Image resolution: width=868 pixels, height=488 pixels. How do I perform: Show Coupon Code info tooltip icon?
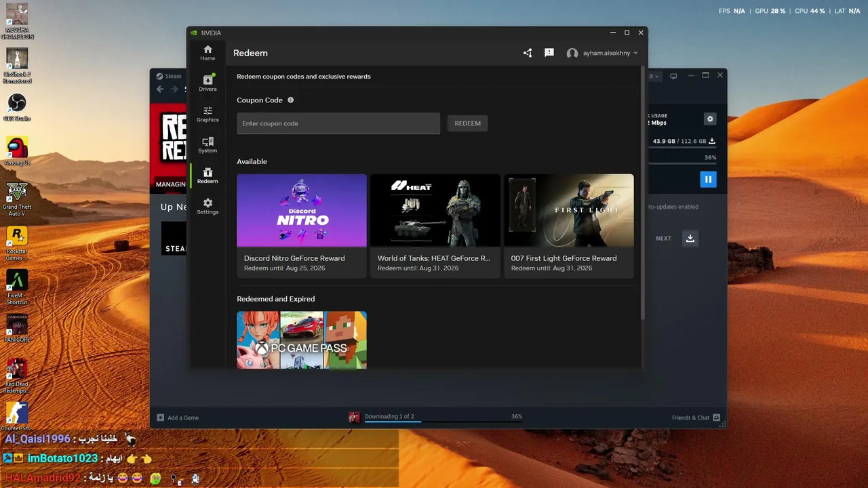(290, 100)
